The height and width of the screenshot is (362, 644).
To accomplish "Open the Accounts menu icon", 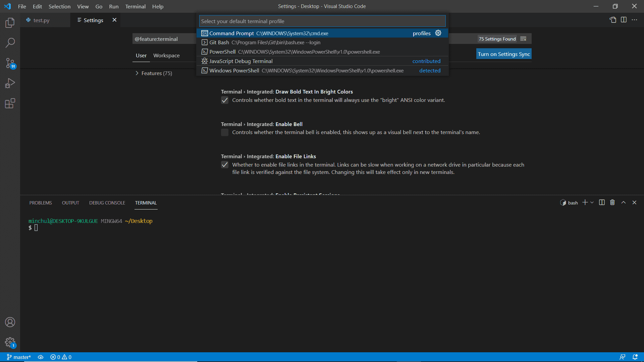I will (x=10, y=322).
